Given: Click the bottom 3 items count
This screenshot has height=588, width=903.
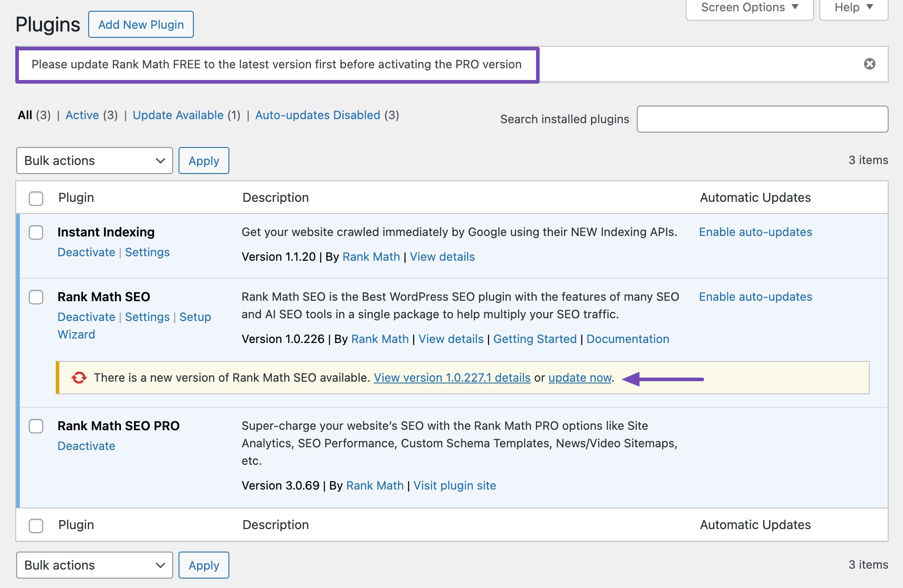Looking at the screenshot, I should pyautogui.click(x=868, y=565).
